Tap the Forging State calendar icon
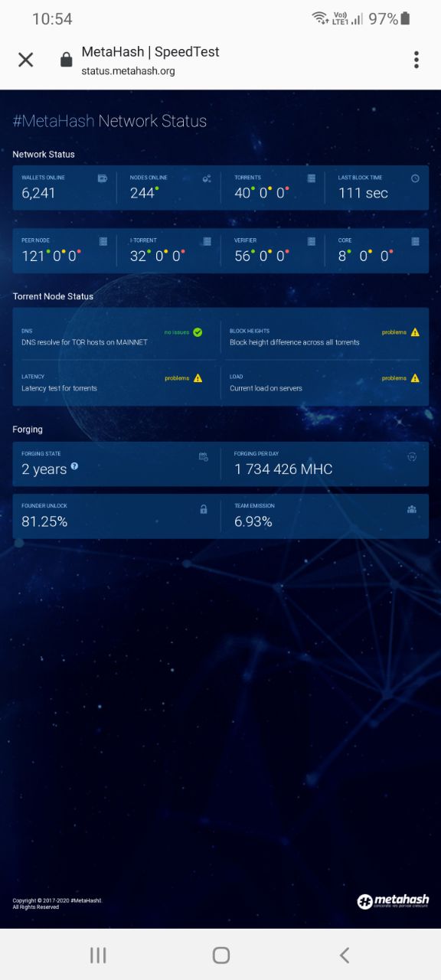This screenshot has width=441, height=980. 204,456
